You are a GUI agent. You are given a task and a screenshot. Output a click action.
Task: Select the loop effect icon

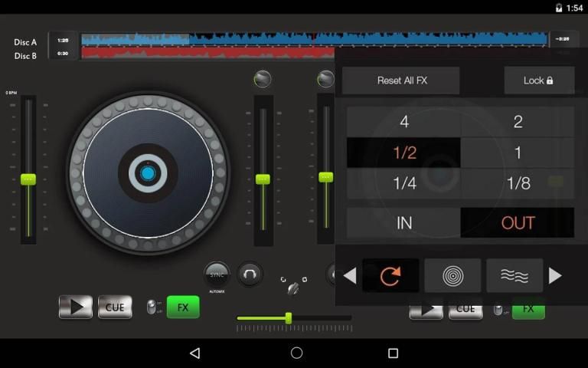tap(390, 276)
